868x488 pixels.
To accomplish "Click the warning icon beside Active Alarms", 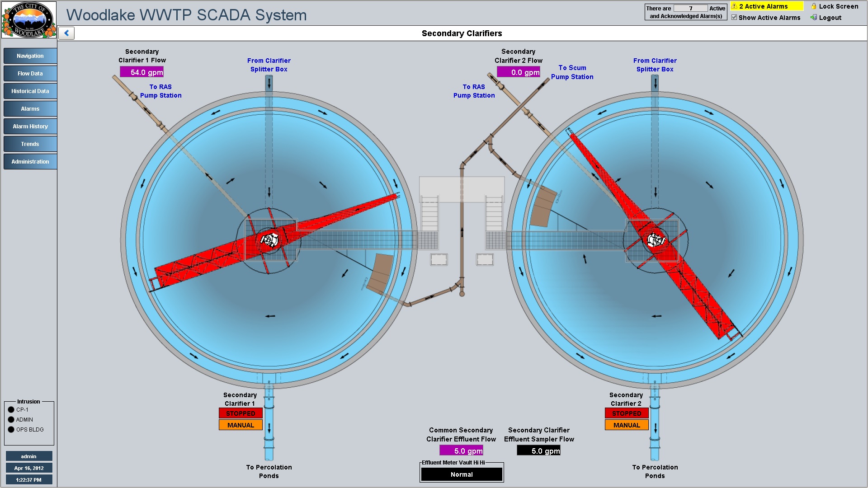I will [735, 6].
